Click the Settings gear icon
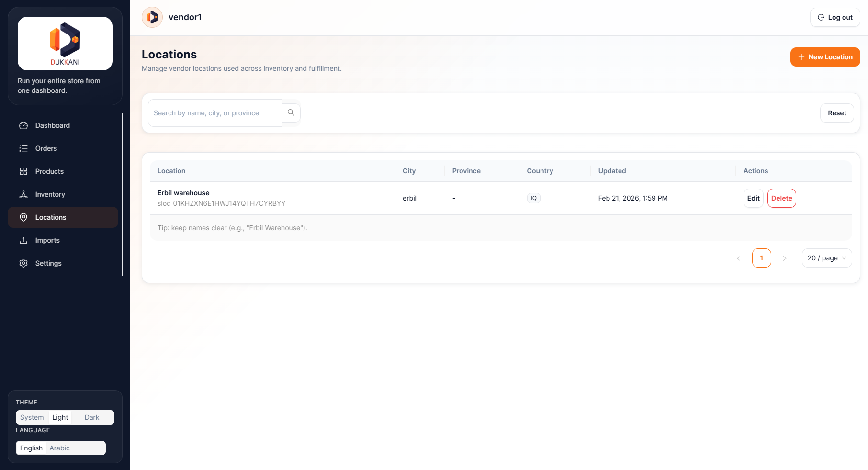This screenshot has height=470, width=868. tap(23, 263)
